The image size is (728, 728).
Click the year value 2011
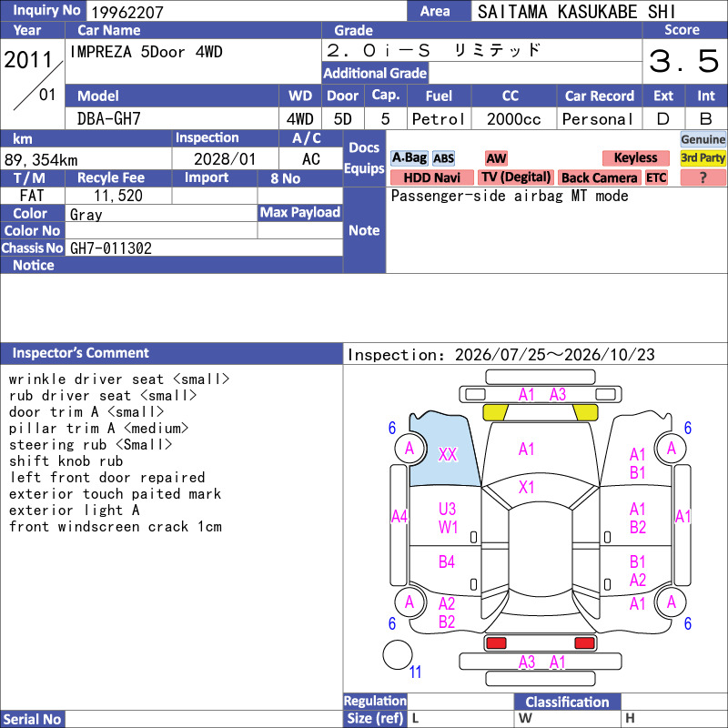click(x=28, y=59)
